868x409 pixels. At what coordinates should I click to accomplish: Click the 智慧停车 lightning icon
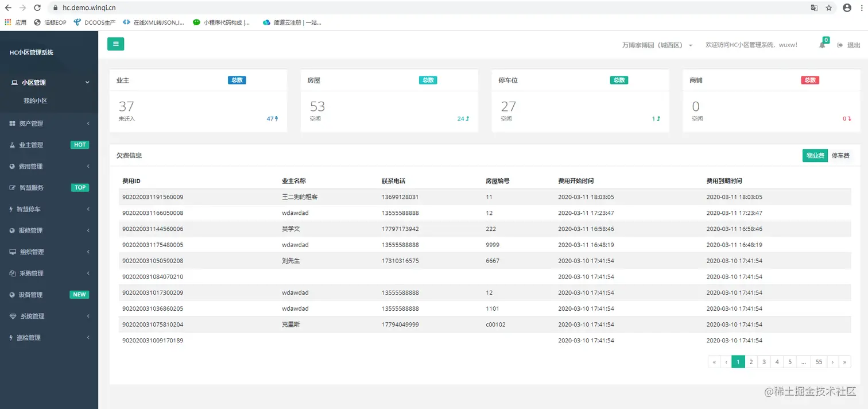11,209
